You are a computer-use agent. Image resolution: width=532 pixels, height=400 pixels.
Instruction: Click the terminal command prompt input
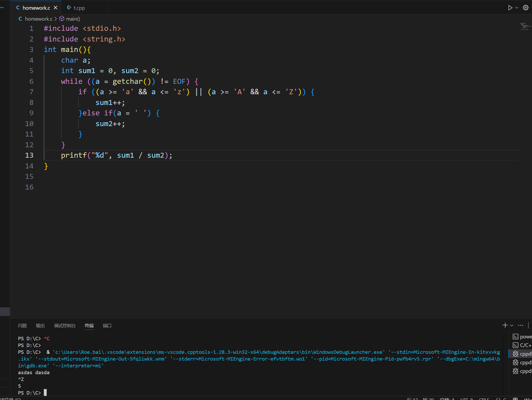click(x=45, y=393)
